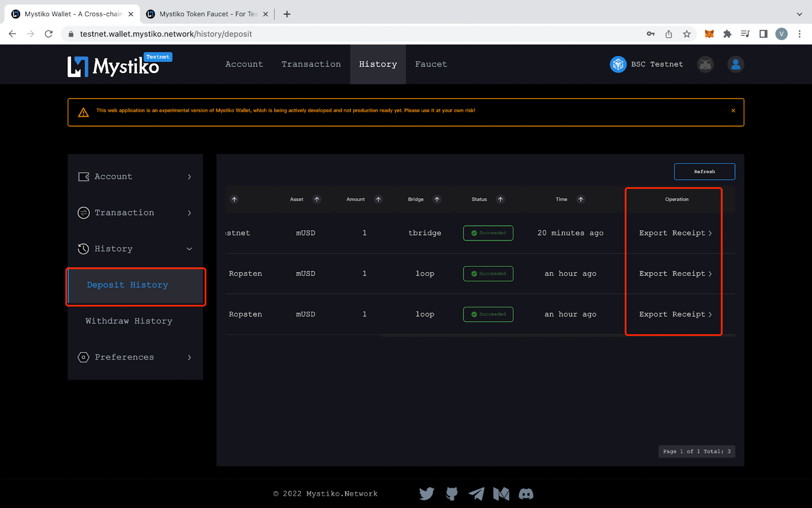
Task: Open the Chrome profile avatar V
Action: (782, 34)
